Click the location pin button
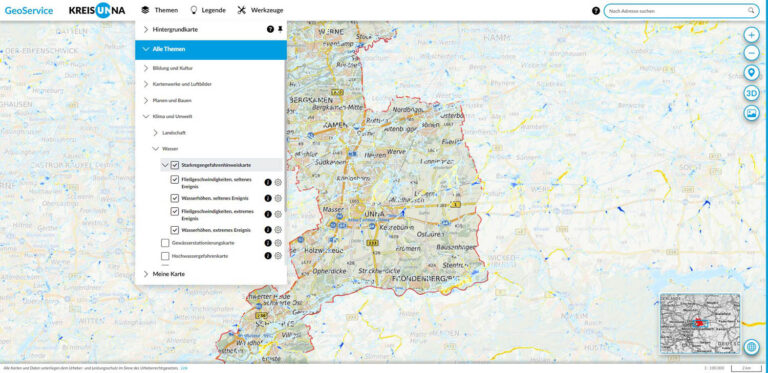The image size is (768, 373). point(751,73)
